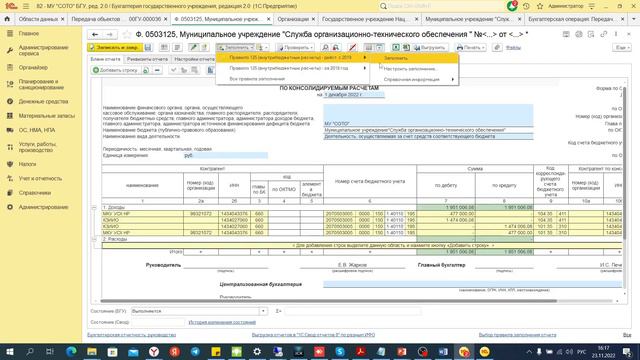The width and height of the screenshot is (640, 360).
Task: Choose 'Настроить заполнение...' submenu item
Action: [x=414, y=69]
